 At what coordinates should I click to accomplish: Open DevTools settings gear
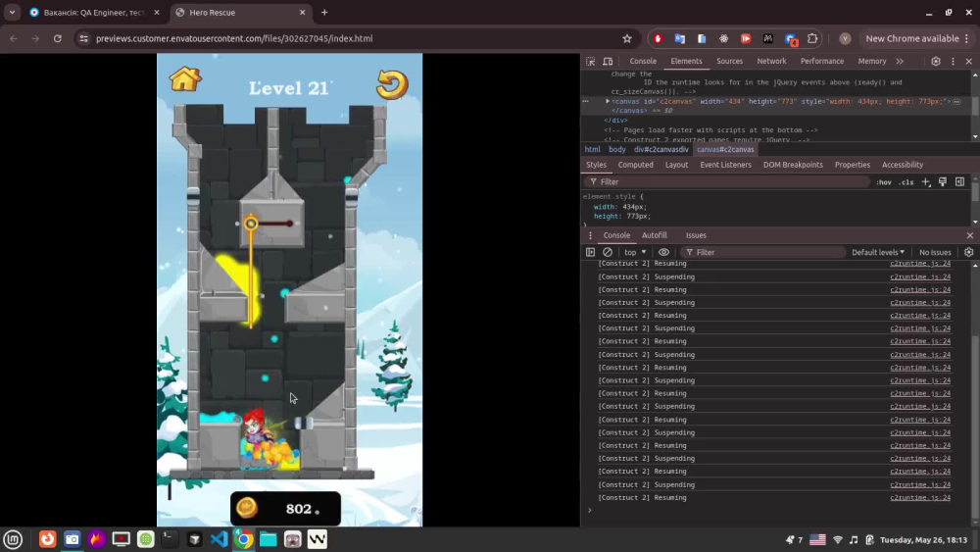(x=936, y=61)
